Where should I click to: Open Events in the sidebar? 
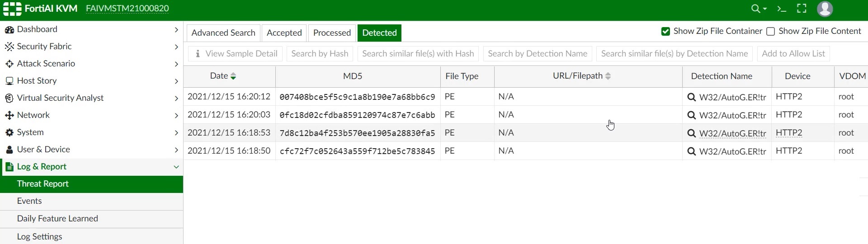tap(29, 201)
